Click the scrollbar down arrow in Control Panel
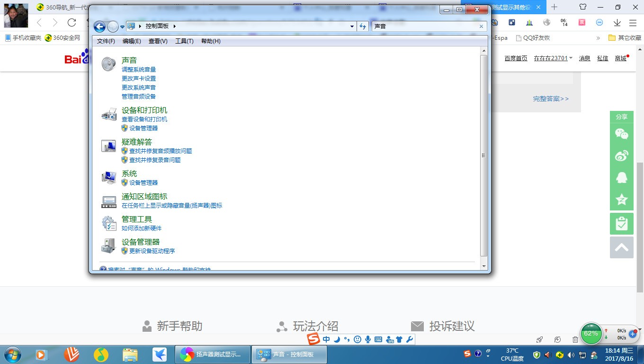Image resolution: width=644 pixels, height=364 pixels. click(x=484, y=266)
